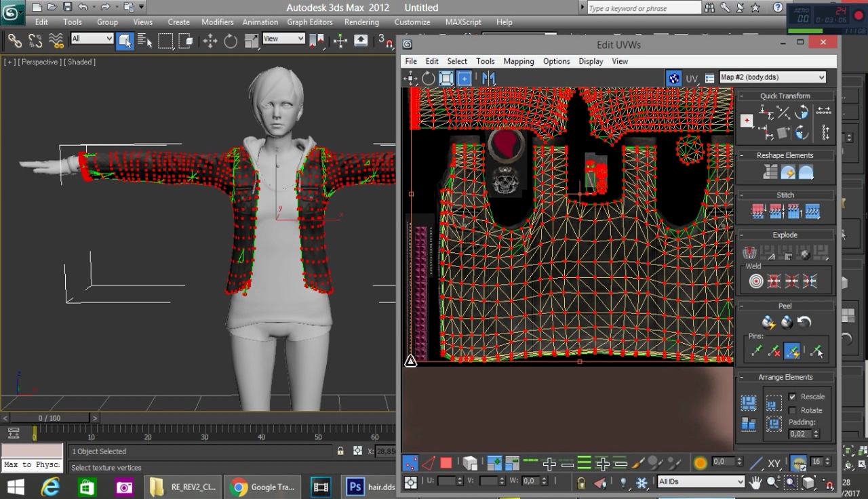This screenshot has width=868, height=499.
Task: Click the Select and Link chain icon
Action: point(15,41)
